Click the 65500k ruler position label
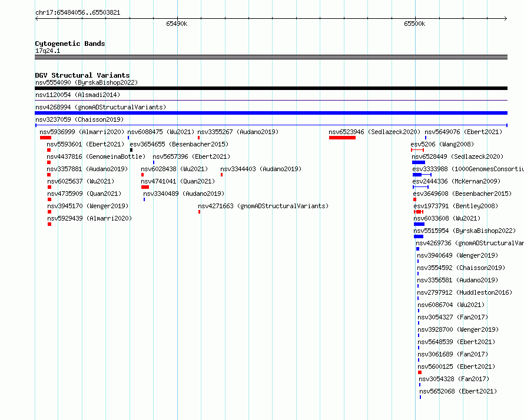Image resolution: width=524 pixels, height=420 pixels. [414, 24]
